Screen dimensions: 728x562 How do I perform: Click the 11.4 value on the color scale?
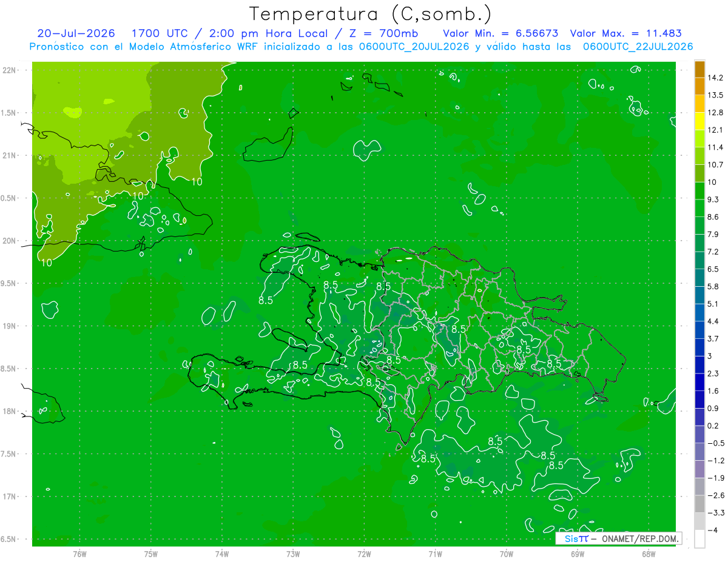coord(715,147)
